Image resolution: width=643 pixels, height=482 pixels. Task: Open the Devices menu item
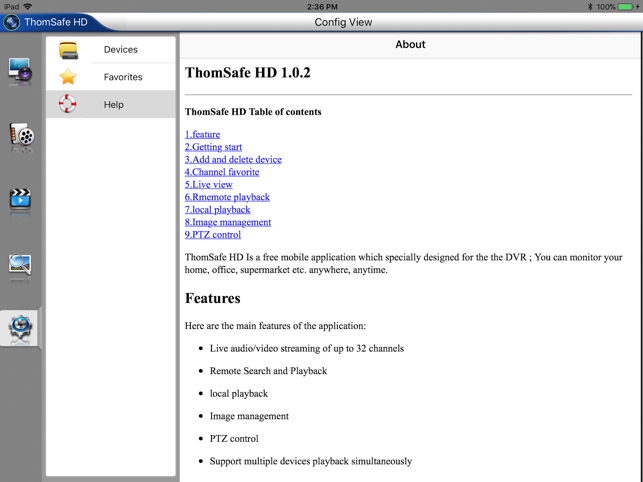pos(111,50)
